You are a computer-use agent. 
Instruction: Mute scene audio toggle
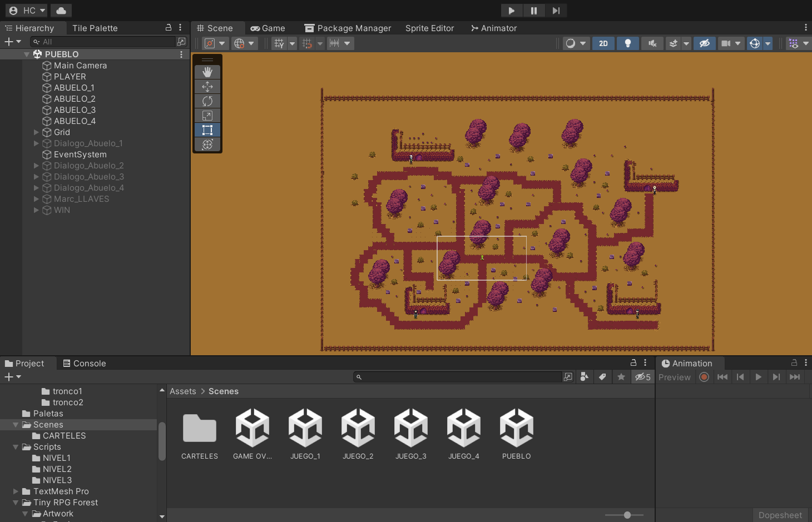(652, 43)
